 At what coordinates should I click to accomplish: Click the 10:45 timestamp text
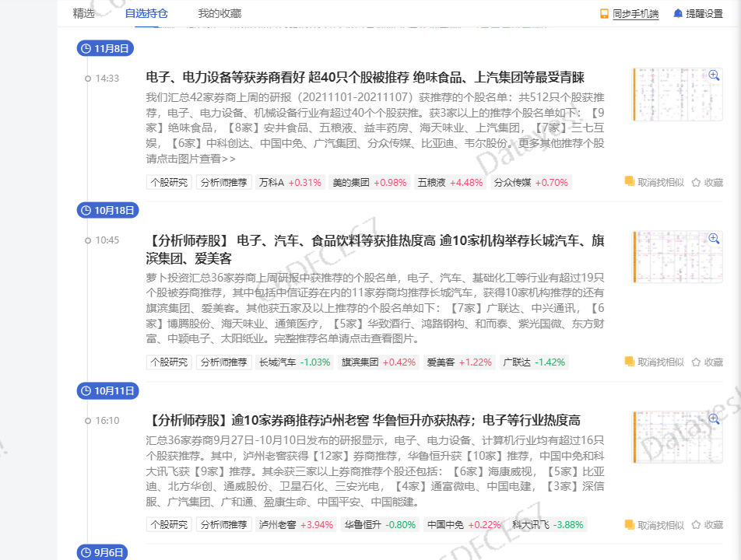(107, 240)
